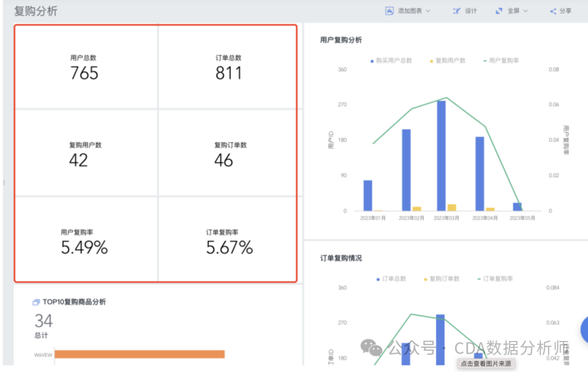Screen dimensions: 588x372
Task: Select the 用户总数 765 metric card
Action: click(86, 67)
